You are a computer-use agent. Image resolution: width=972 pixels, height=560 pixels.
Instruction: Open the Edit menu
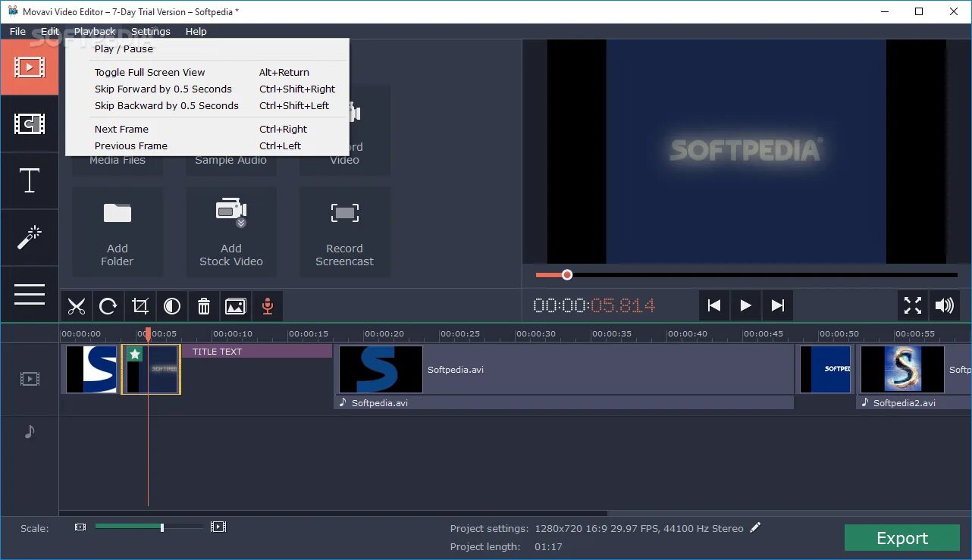tap(50, 31)
